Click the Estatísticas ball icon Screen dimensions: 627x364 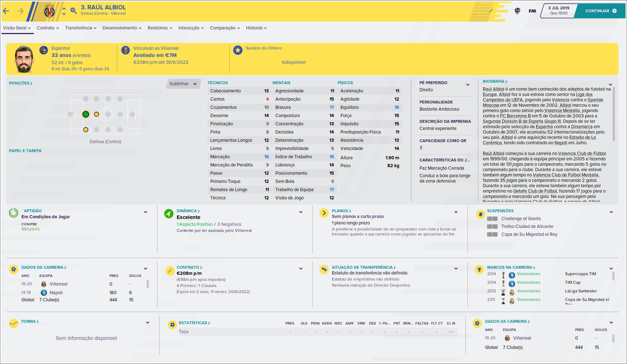coord(171,324)
